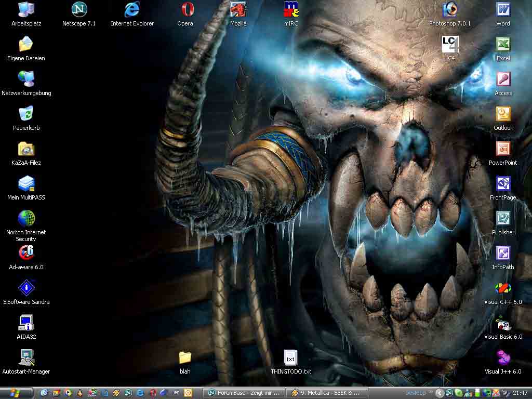Select the KaZaA-Filez folder icon
This screenshot has height=399, width=532.
click(26, 153)
